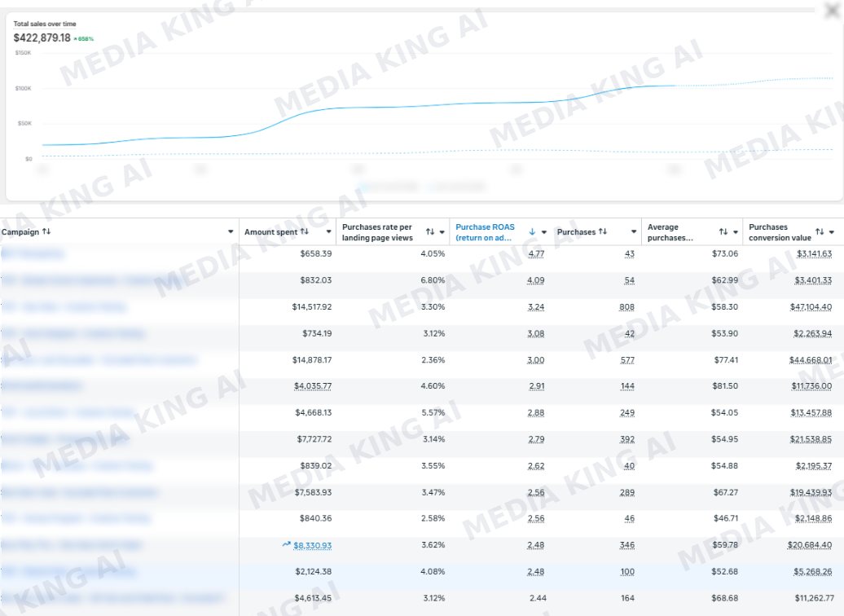Screen dimensions: 844x616
Task: Sort by Campaign column arrows
Action: pyautogui.click(x=46, y=231)
